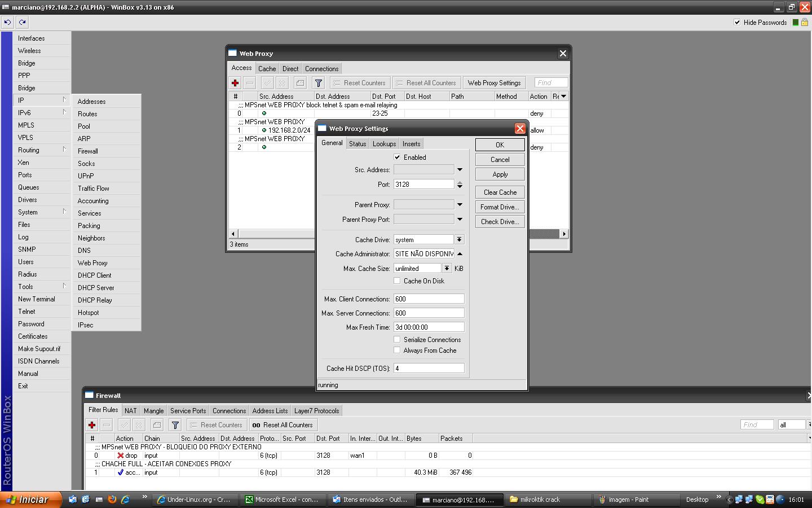Check the Always From Cache option

(x=397, y=351)
